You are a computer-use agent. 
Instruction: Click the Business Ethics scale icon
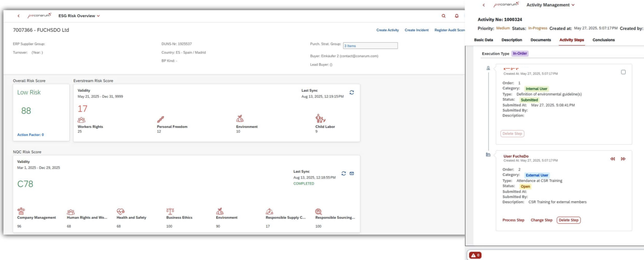coord(170,211)
